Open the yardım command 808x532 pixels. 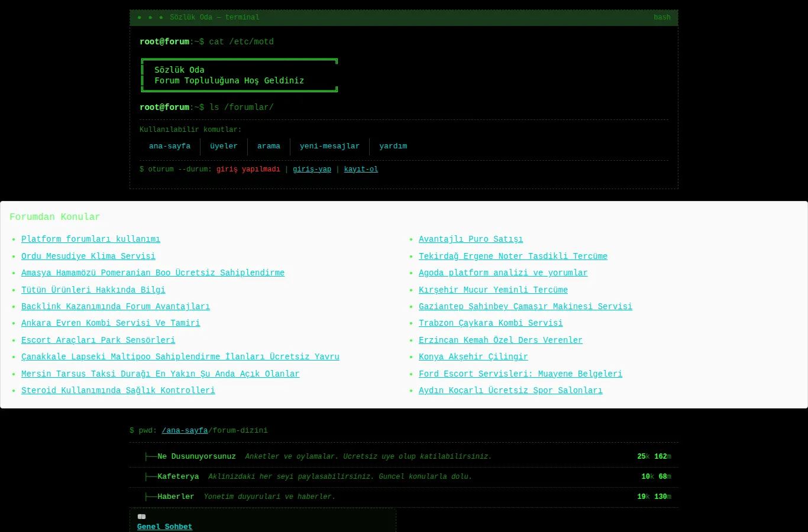(x=393, y=146)
